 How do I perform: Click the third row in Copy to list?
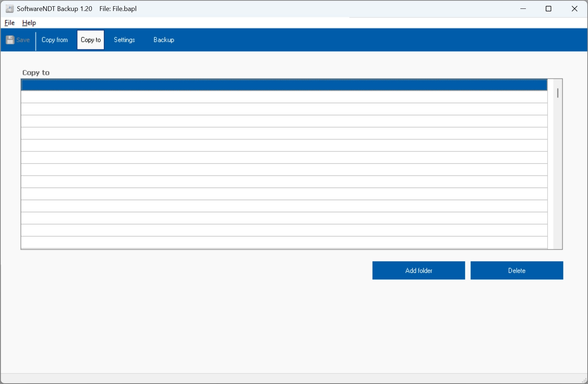(x=284, y=109)
